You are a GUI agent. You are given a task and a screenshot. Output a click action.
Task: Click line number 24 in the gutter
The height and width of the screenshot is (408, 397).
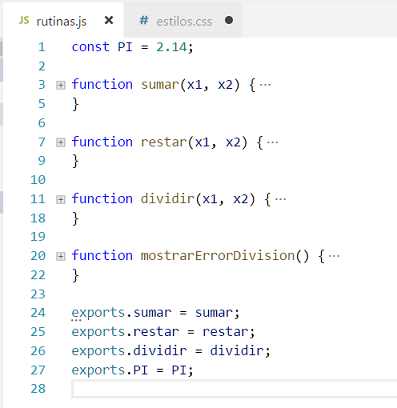click(x=38, y=313)
